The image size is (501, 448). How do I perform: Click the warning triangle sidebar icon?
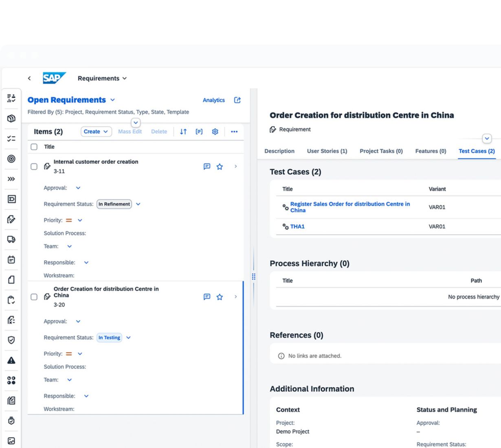point(11,360)
